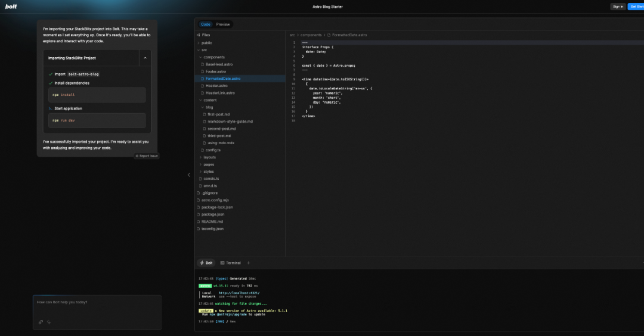Click line number 9 in the editor
This screenshot has width=644, height=336.
(x=294, y=79)
